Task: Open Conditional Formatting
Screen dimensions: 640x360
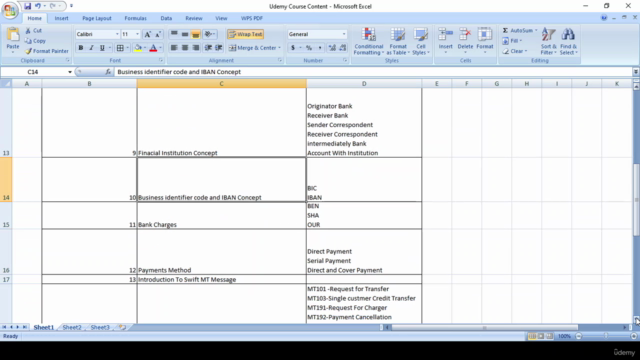Action: (x=369, y=41)
